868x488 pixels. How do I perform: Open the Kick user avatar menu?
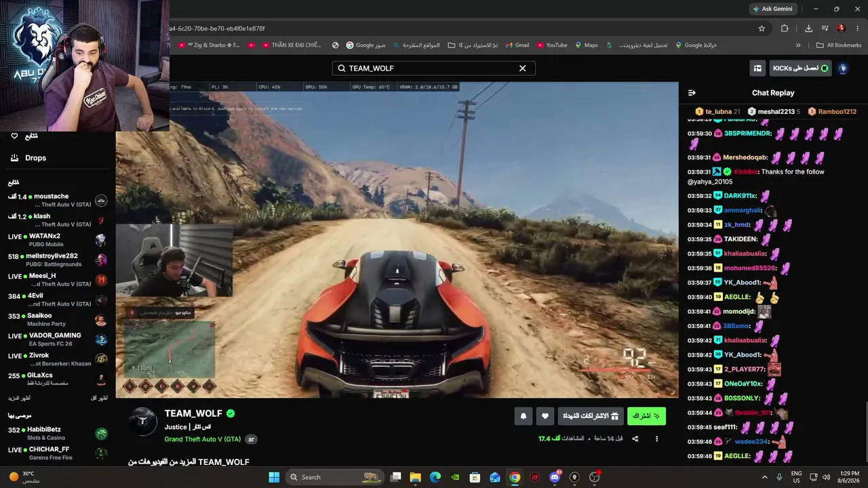843,68
